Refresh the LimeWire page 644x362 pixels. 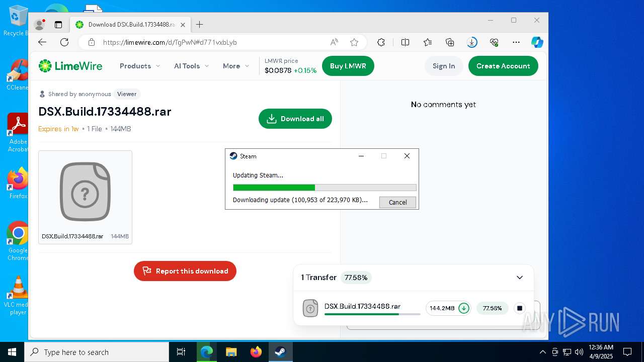click(x=64, y=42)
